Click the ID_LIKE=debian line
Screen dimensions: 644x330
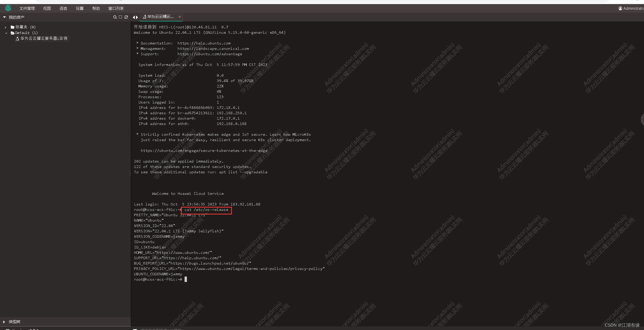[150, 247]
